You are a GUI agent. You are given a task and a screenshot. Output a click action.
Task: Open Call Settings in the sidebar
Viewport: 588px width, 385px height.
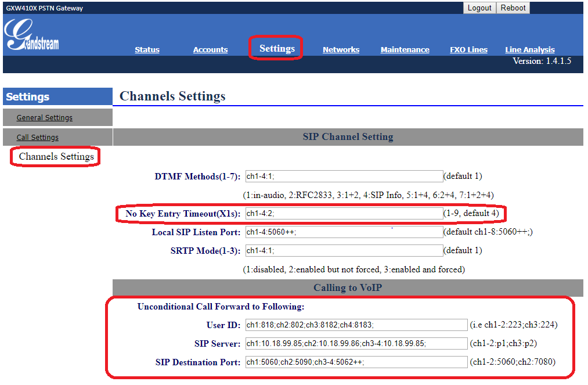[38, 138]
